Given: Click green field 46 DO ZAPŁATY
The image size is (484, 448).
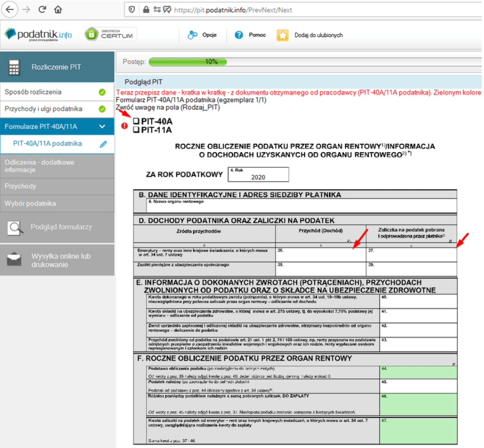Looking at the screenshot, I should (418, 404).
